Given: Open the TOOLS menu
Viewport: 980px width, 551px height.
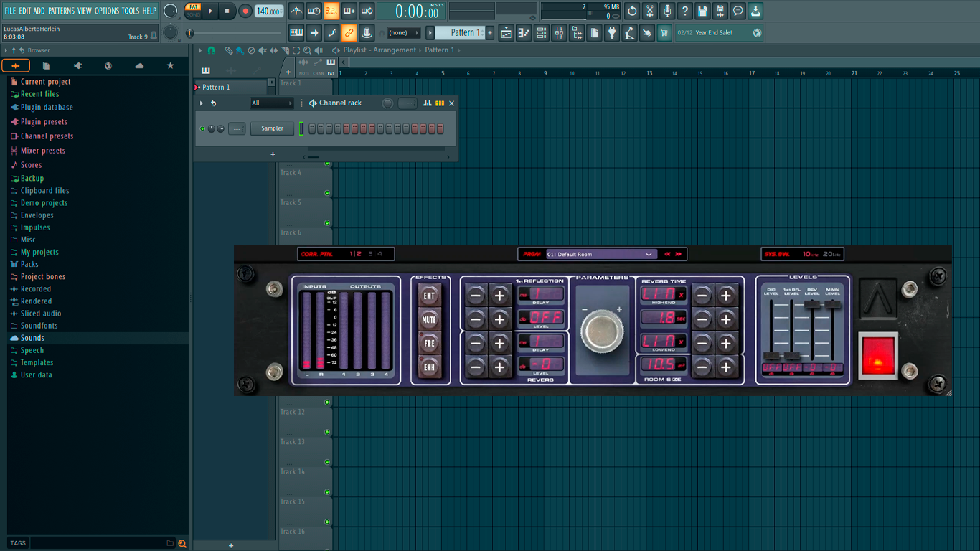Looking at the screenshot, I should click(131, 11).
